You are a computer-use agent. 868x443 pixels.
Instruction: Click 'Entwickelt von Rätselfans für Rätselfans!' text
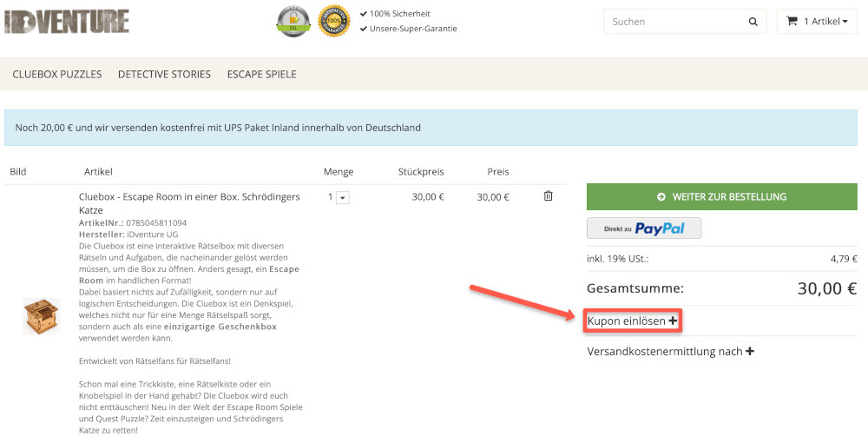tap(155, 361)
